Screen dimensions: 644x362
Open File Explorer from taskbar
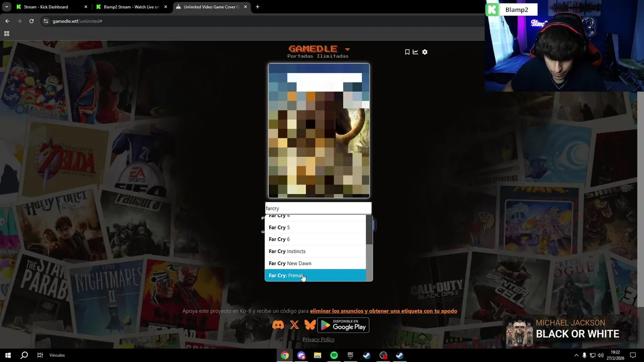317,355
